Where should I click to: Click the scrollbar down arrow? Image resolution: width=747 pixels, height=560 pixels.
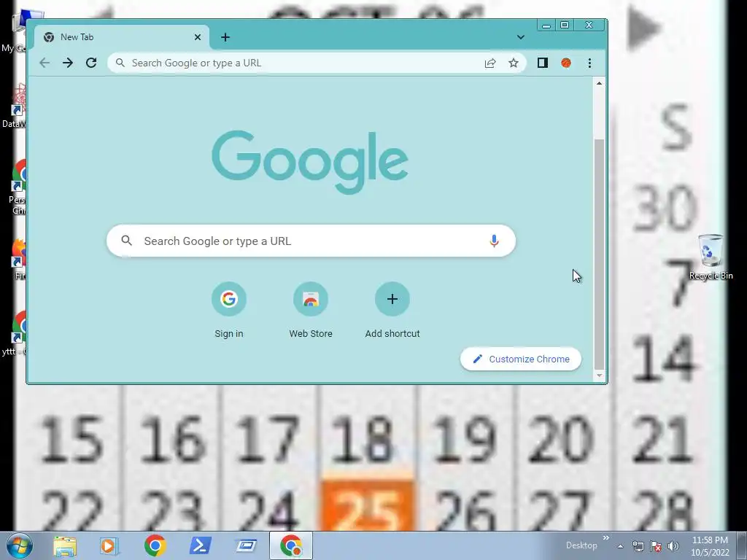pos(600,376)
